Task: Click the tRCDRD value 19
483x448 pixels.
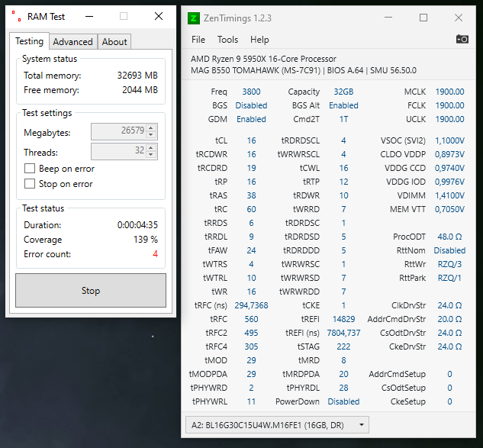Action: [x=251, y=168]
